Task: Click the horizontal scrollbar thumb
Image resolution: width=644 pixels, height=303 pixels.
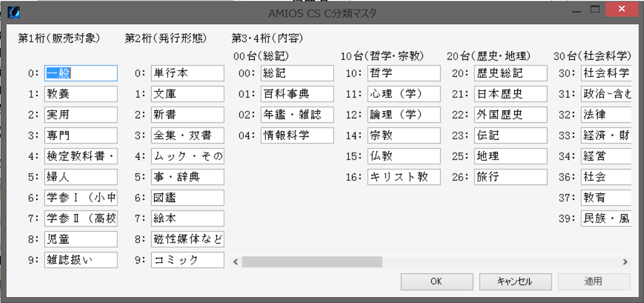Action: 312,261
